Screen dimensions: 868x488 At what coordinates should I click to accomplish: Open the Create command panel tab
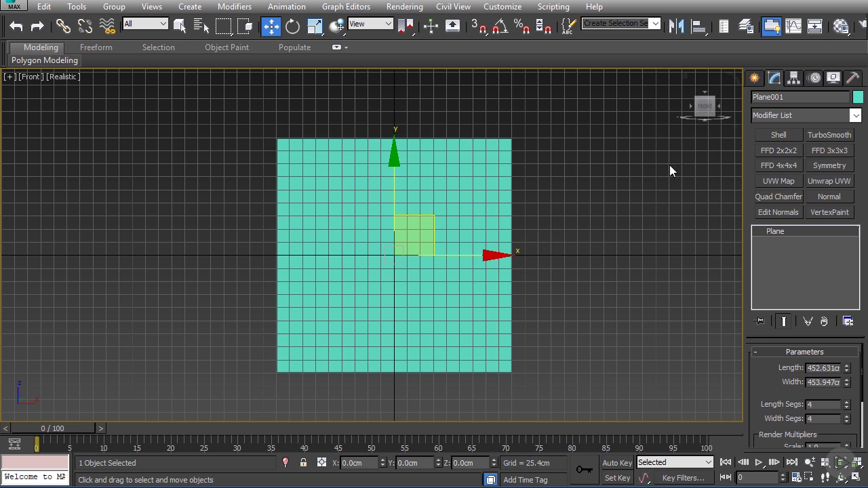coord(755,78)
